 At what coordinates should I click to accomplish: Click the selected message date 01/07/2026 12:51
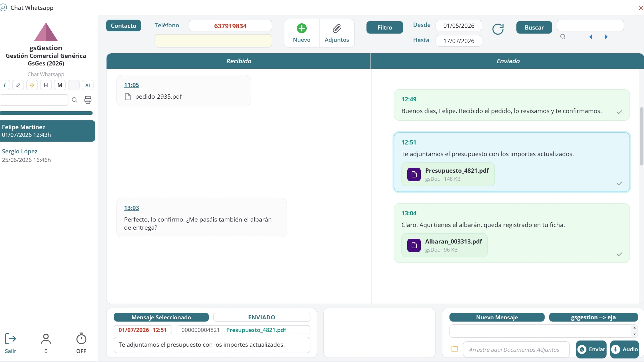tap(143, 330)
